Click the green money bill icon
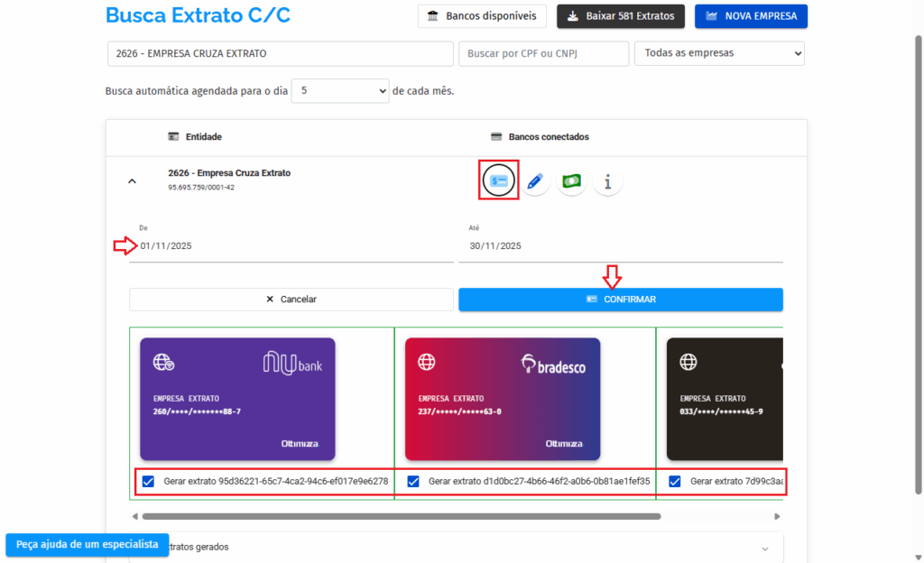This screenshot has width=924, height=563. point(571,181)
